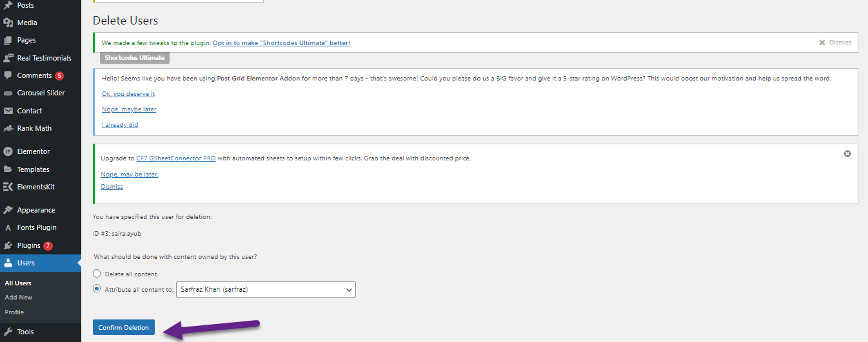Viewport: 868px width, 342px height.
Task: Select Attribute all content to radio button
Action: (97, 289)
